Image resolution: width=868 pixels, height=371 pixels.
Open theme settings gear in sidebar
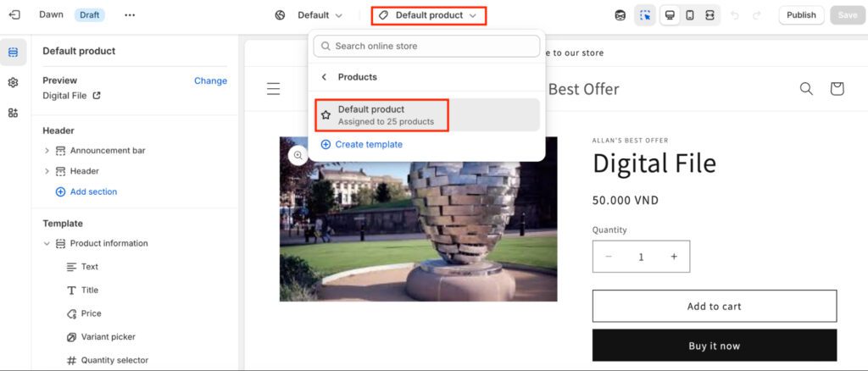pyautogui.click(x=13, y=82)
